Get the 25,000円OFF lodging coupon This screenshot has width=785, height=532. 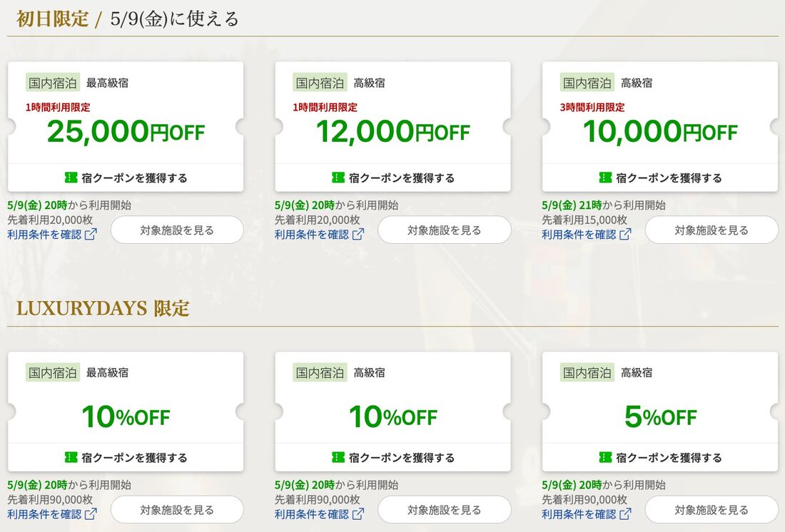coord(126,178)
